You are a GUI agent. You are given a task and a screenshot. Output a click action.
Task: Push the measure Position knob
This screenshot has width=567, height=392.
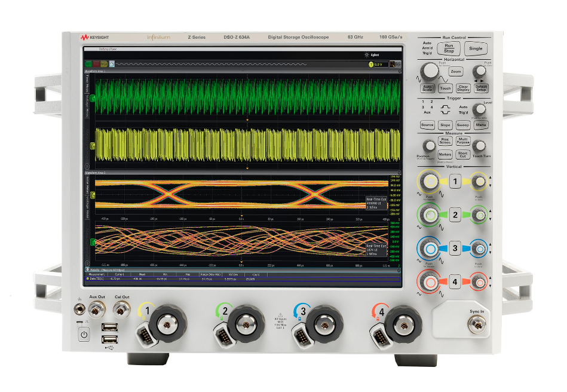pos(429,146)
